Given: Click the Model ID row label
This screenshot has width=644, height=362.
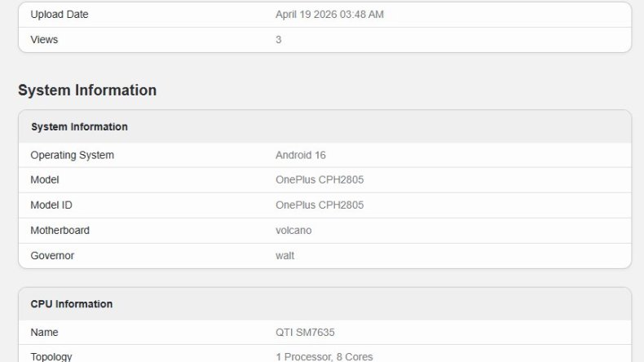Looking at the screenshot, I should tap(51, 205).
